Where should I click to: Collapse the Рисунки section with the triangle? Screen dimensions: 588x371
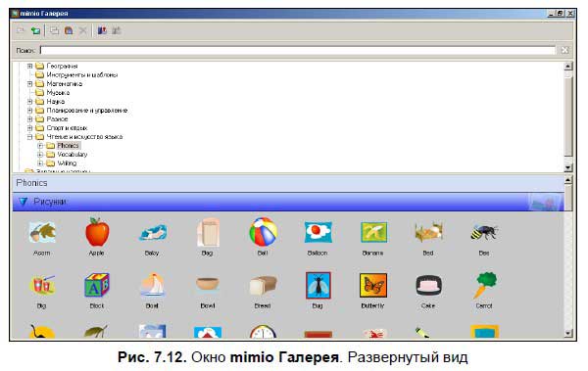[24, 202]
